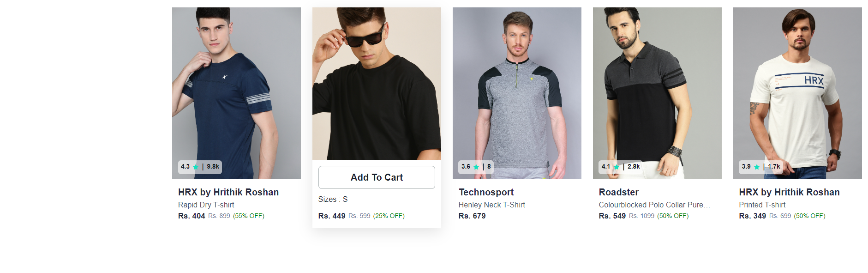Viewport: 868px width, 273px height.
Task: Click the star icon on Technosport's rating badge
Action: 475,167
